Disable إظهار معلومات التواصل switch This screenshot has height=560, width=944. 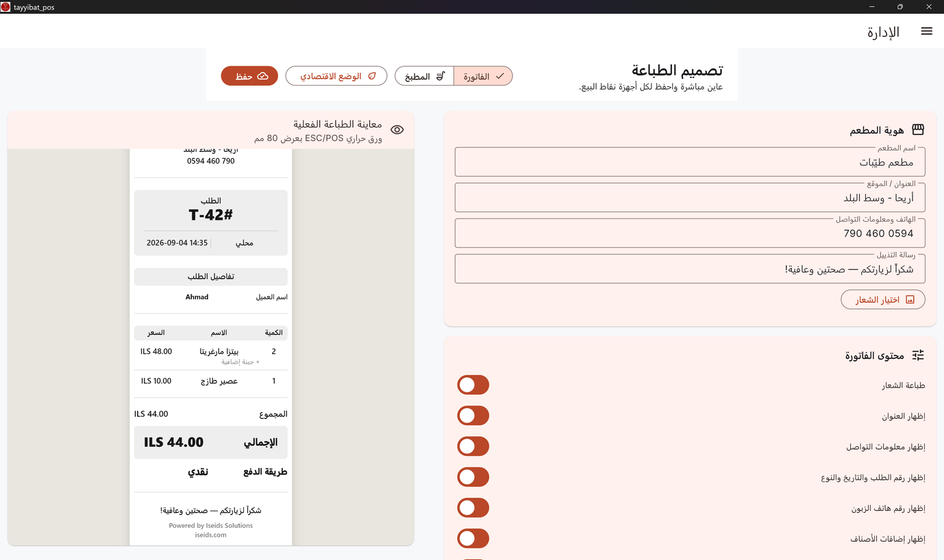pos(473,446)
